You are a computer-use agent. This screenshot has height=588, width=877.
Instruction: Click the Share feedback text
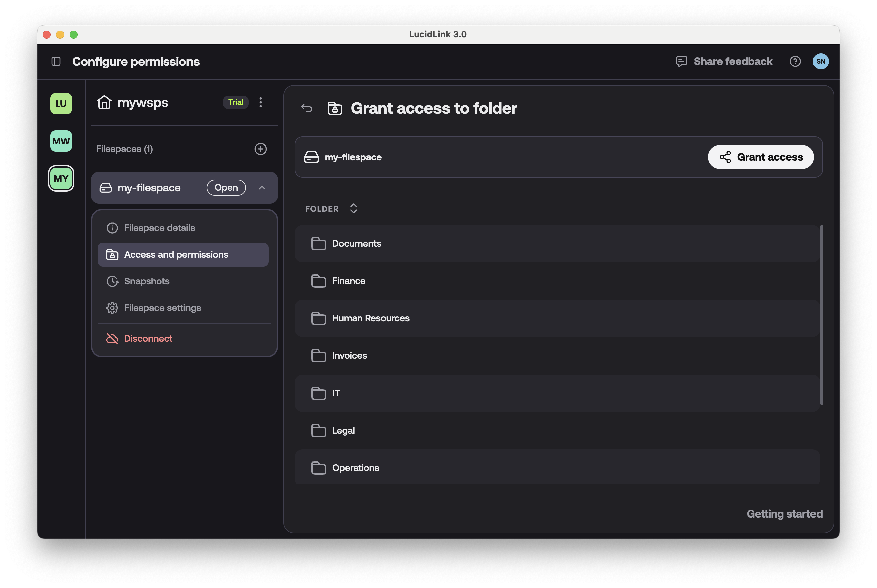[733, 61]
